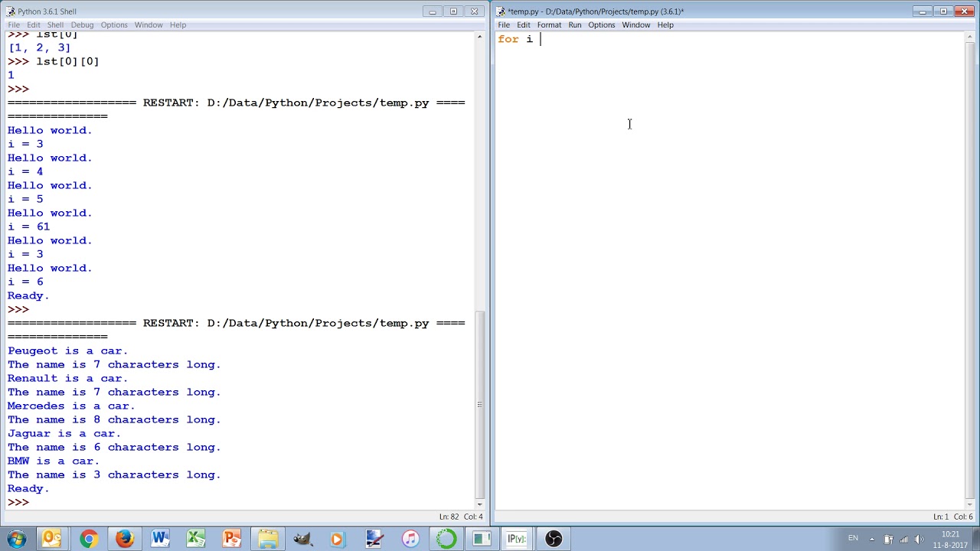Close the temp.py editor window
This screenshot has height=551, width=980.
click(x=964, y=11)
